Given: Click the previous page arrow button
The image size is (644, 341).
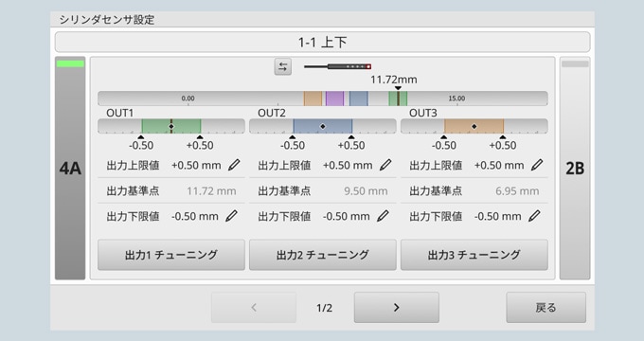Looking at the screenshot, I should [254, 307].
